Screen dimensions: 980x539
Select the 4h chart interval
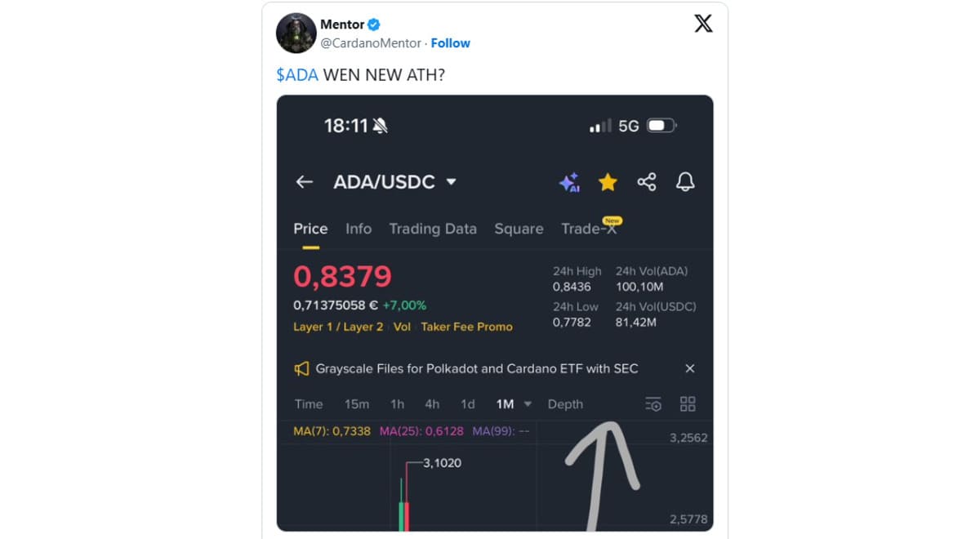click(x=432, y=404)
